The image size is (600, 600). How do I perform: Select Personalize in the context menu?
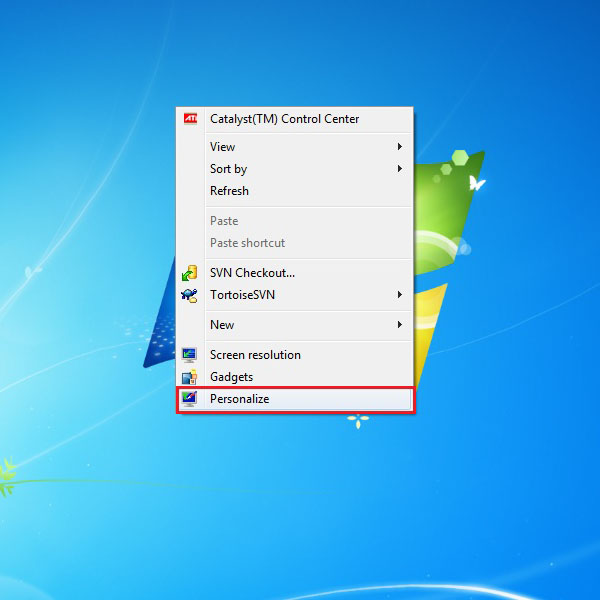coord(295,399)
